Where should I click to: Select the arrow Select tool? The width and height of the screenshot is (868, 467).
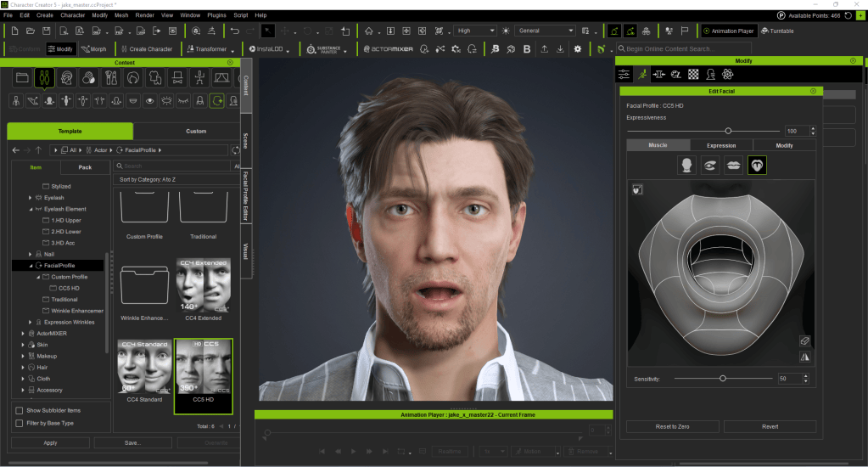(x=267, y=31)
